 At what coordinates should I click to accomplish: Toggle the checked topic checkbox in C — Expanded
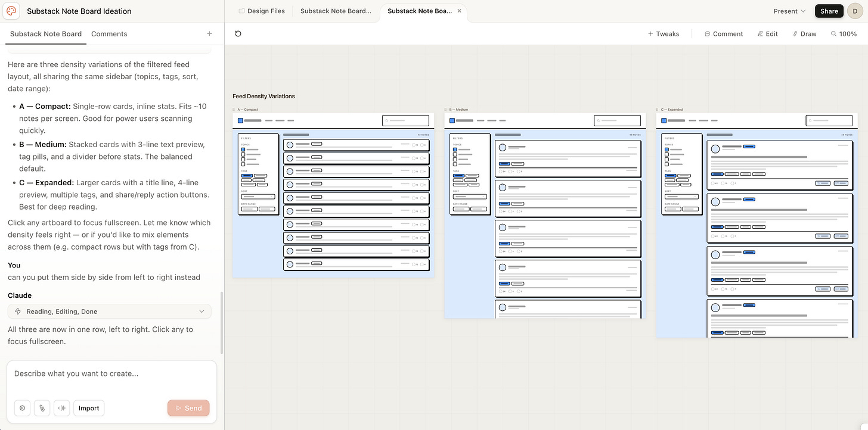click(666, 149)
